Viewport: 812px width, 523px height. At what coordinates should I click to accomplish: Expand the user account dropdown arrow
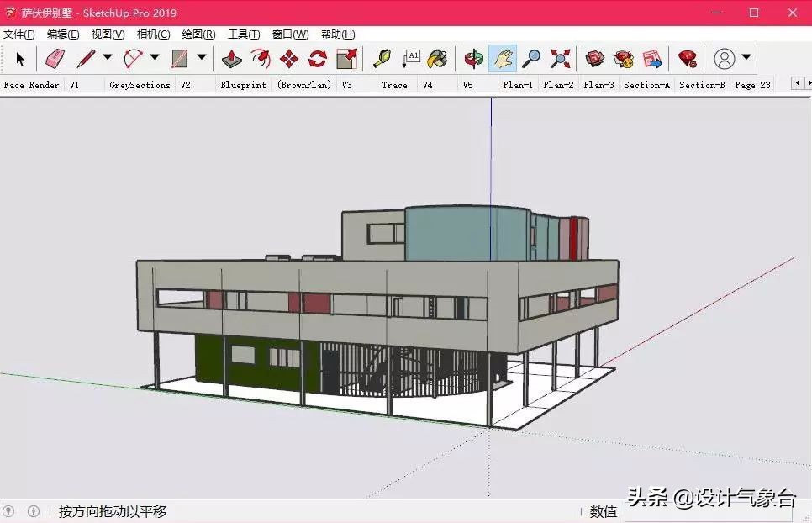tap(746, 57)
